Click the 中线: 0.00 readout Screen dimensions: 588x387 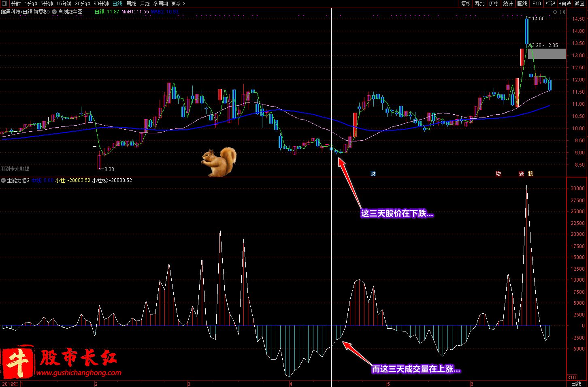[x=43, y=180]
